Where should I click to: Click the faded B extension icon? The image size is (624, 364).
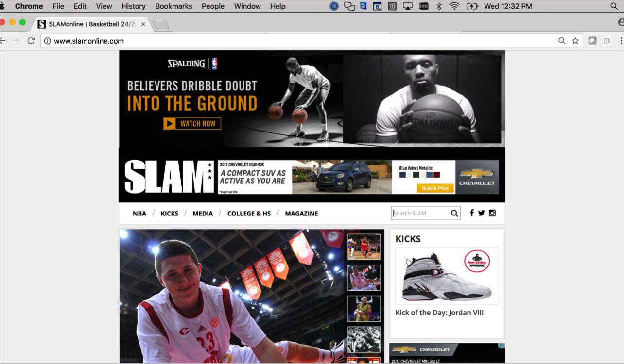coord(607,41)
